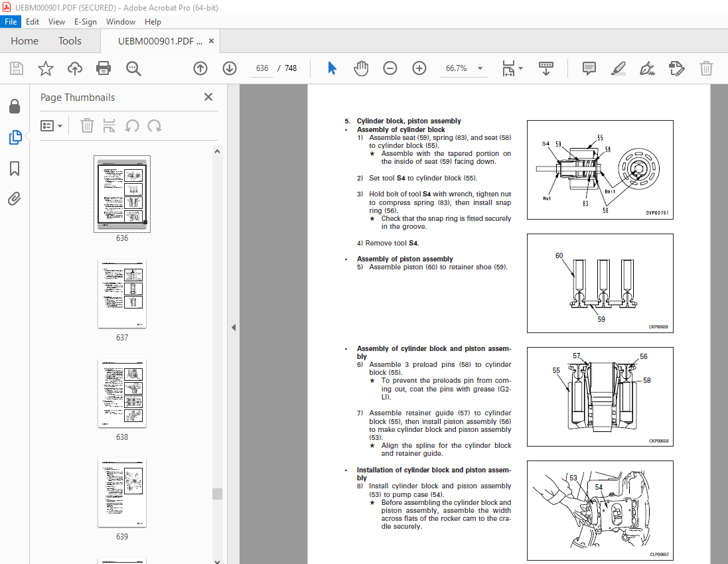This screenshot has width=728, height=564.
Task: Click 'Remove tool S4.' step text
Action: click(392, 243)
